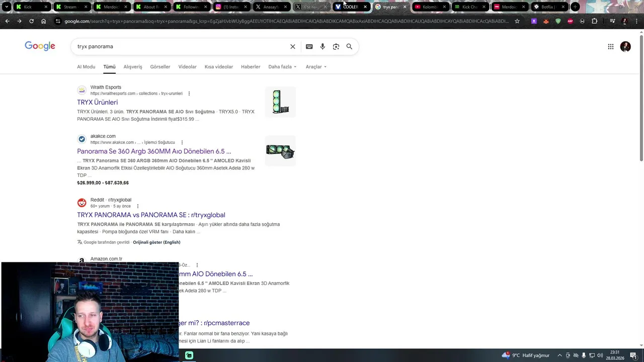Click the ₺26.999,00 - ₺87.639,66 price text
The image size is (644, 362).
pyautogui.click(x=103, y=183)
